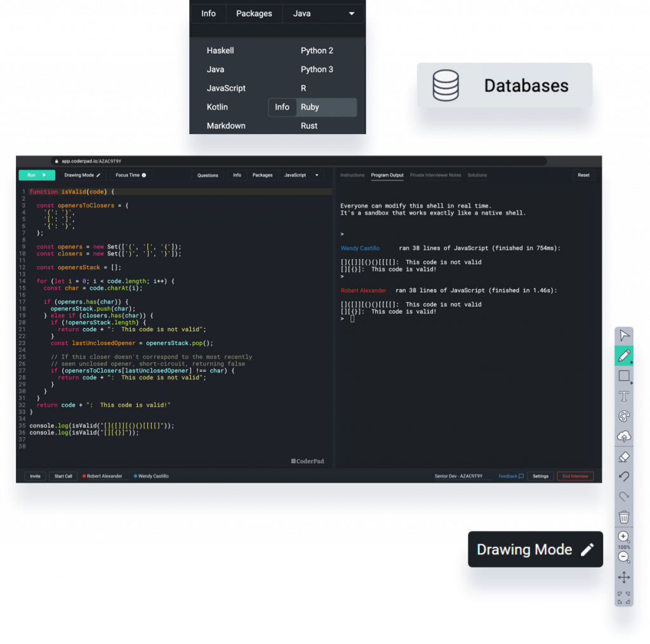The image size is (650, 644).
Task: Select the pencil drawing tool
Action: click(624, 356)
